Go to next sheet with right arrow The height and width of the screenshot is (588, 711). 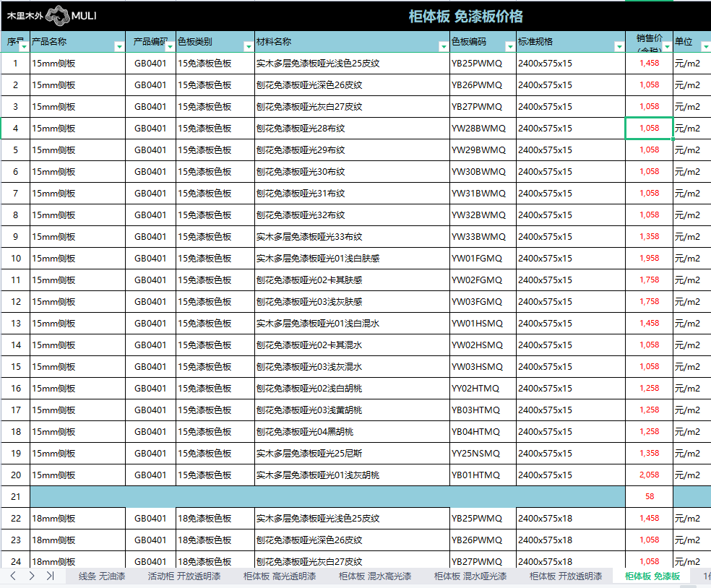click(32, 576)
